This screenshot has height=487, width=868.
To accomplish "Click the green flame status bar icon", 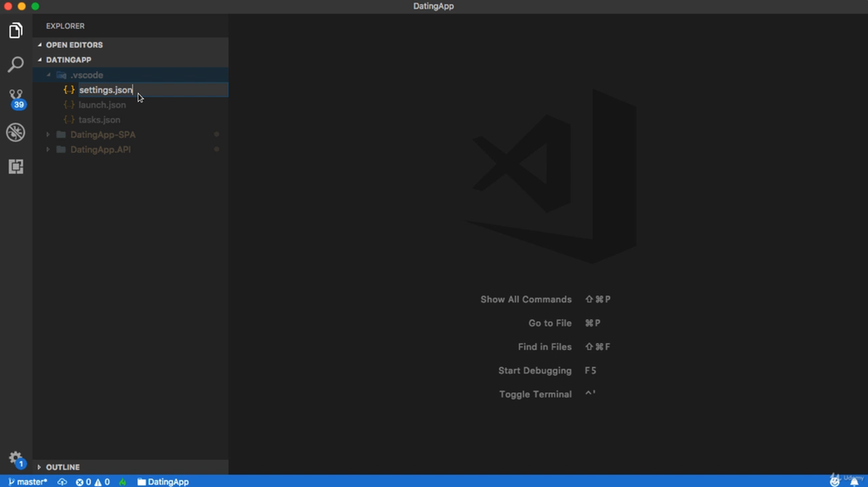I will (x=122, y=482).
